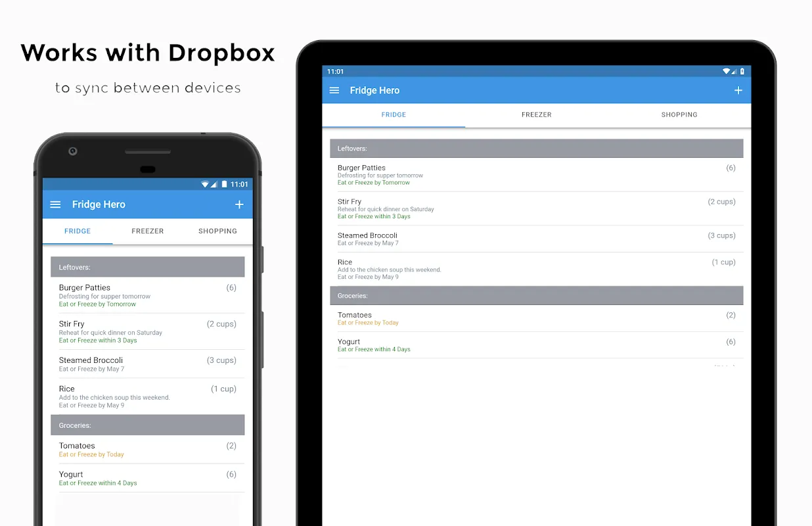Select the FRIDGE tab on the tablet
The width and height of the screenshot is (812, 526).
point(394,114)
